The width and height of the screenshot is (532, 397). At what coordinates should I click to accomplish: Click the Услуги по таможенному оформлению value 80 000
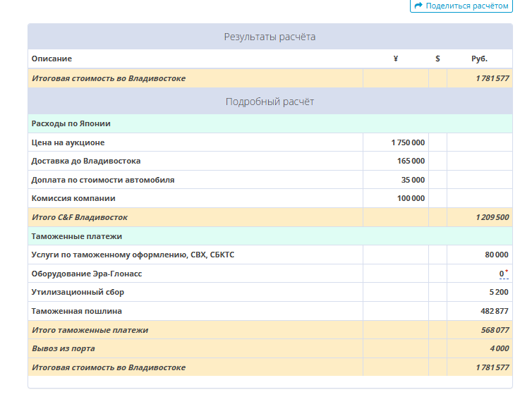[497, 255]
